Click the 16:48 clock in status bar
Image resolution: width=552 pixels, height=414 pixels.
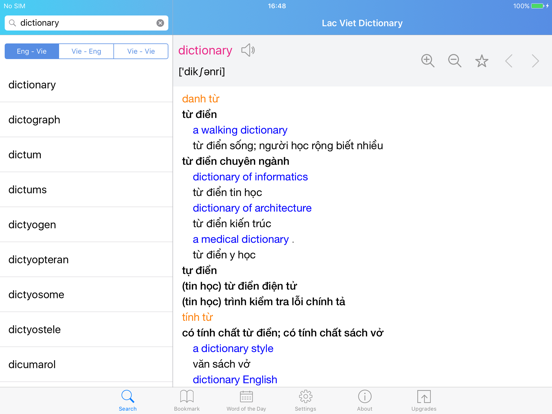point(277,6)
